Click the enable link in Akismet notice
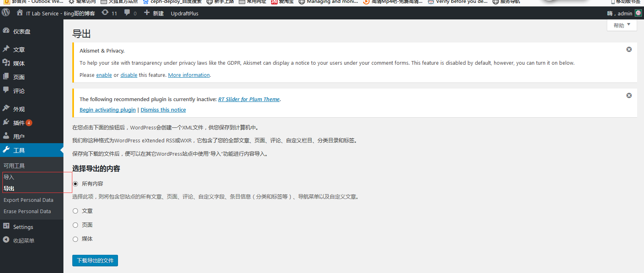This screenshot has height=273, width=644. click(x=104, y=75)
